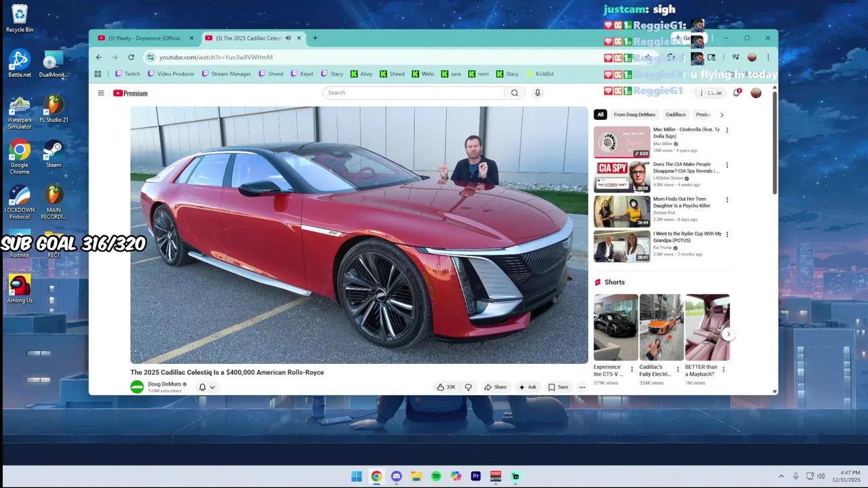Open Kayel bookmark in bookmarks bar

pyautogui.click(x=302, y=74)
